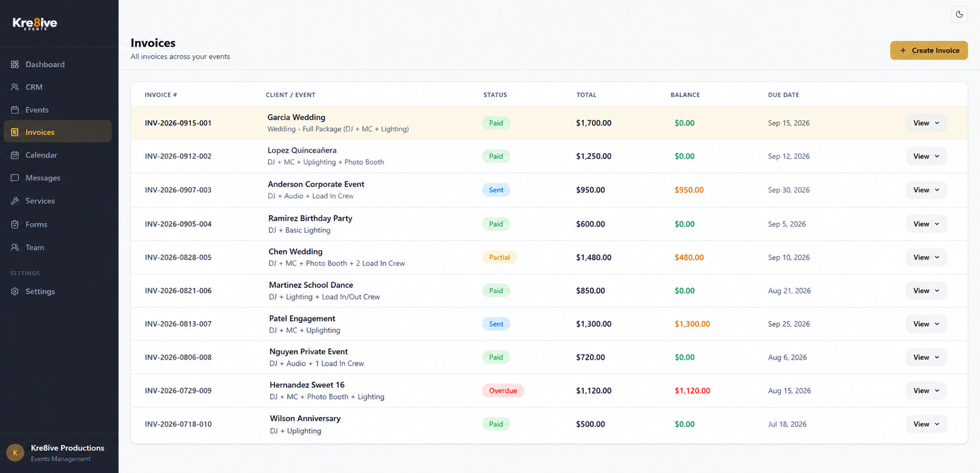Open the Dashboard menu label
The width and height of the screenshot is (980, 473).
click(45, 64)
